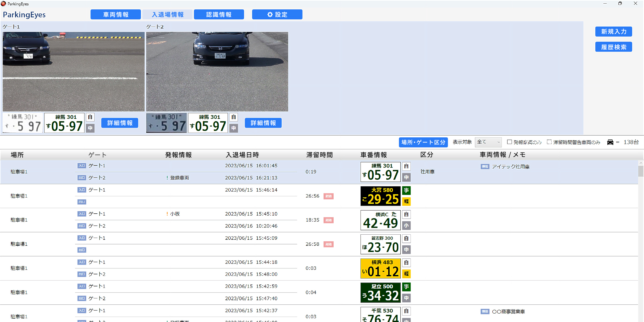Click the 新規入力 button

pos(613,31)
